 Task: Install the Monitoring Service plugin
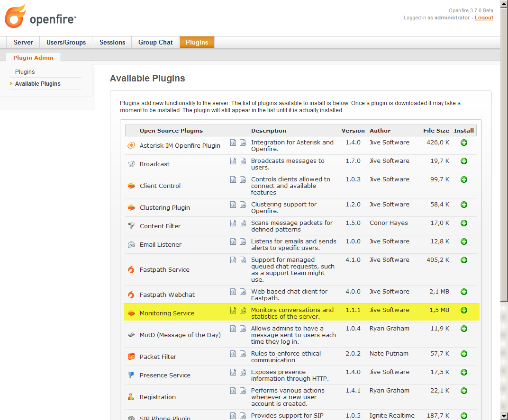coord(464,310)
